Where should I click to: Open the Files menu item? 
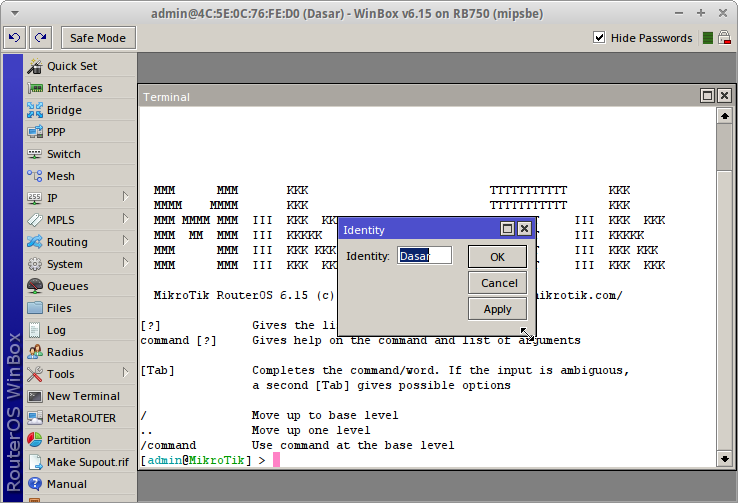click(x=80, y=308)
